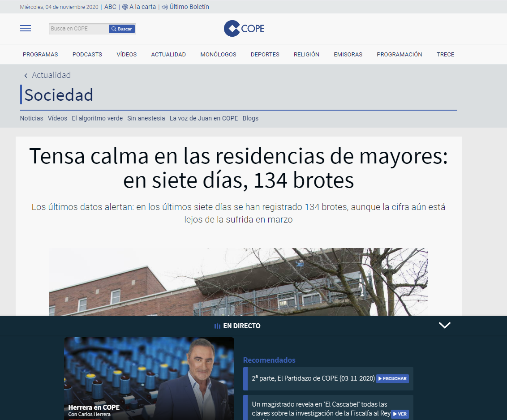Screen dimensions: 507x420
Task: Click the VER button for El Cascabel
Action: point(400,414)
